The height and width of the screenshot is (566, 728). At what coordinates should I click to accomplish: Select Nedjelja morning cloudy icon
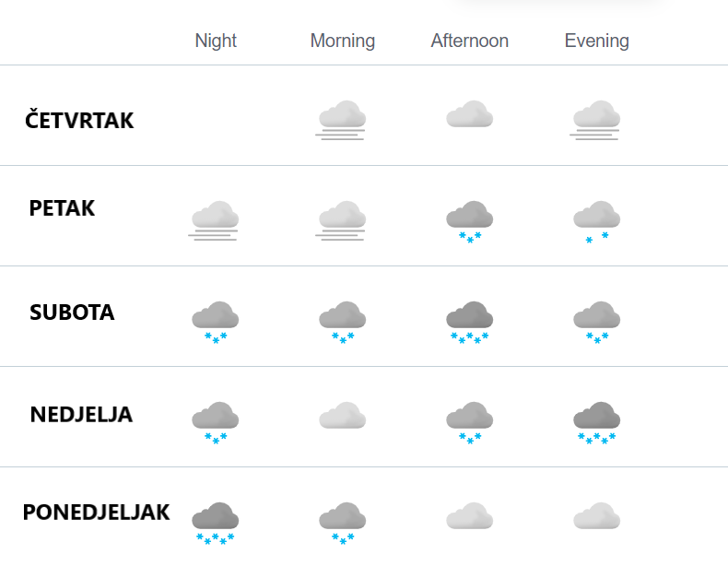click(342, 415)
